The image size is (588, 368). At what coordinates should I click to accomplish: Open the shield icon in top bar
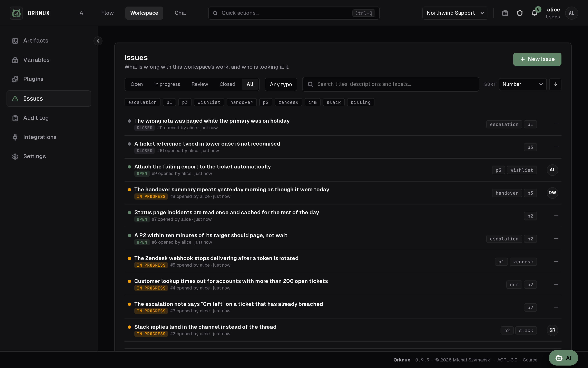[520, 13]
